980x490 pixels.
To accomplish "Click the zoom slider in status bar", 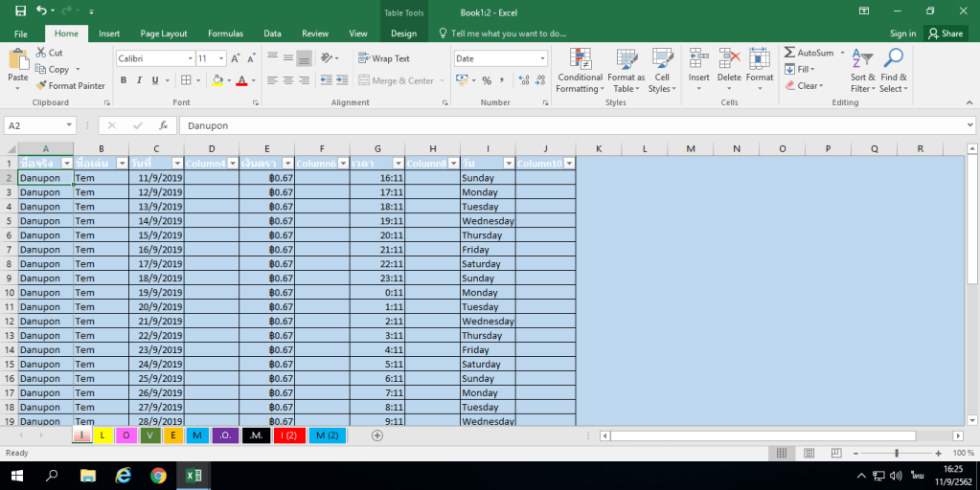I will (897, 453).
